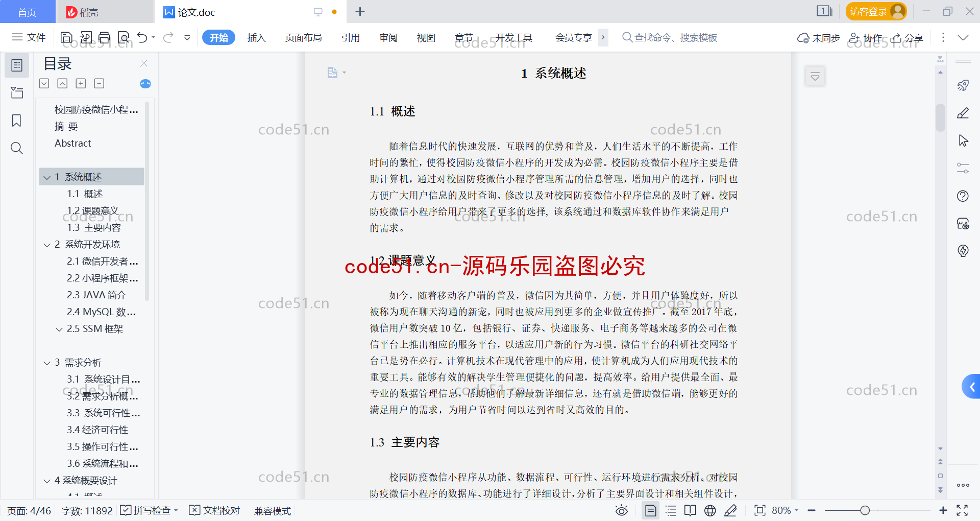Go to 2.3 JAVA 简介 in outline
Image resolution: width=980 pixels, height=521 pixels.
[x=96, y=295]
